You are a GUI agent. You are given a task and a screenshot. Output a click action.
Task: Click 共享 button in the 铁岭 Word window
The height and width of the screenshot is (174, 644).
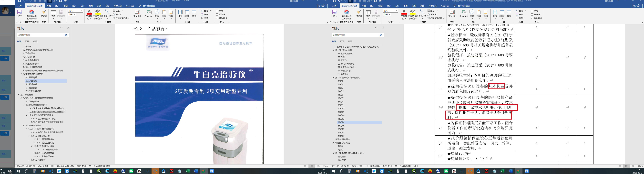pos(637,6)
